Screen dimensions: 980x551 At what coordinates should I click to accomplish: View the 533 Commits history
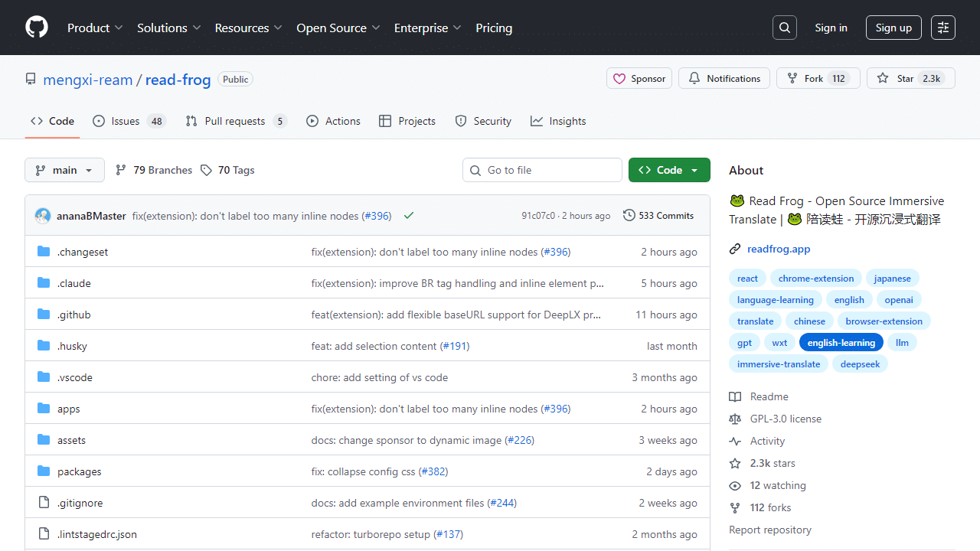[x=658, y=216]
